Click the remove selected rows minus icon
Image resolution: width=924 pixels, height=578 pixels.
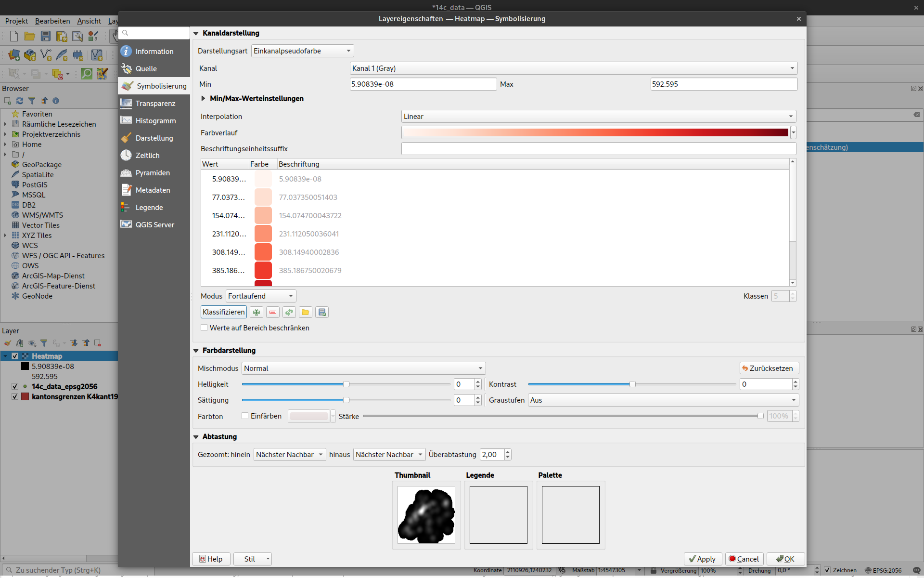tap(273, 312)
